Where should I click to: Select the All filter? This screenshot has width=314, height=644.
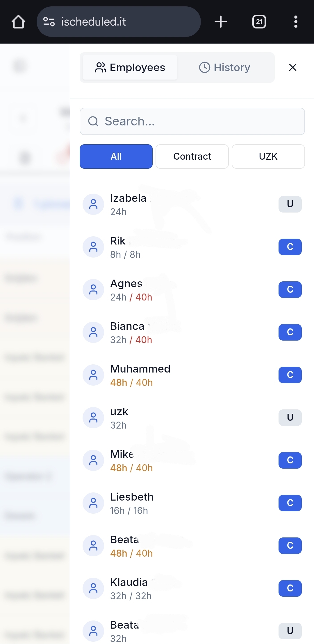tap(116, 156)
